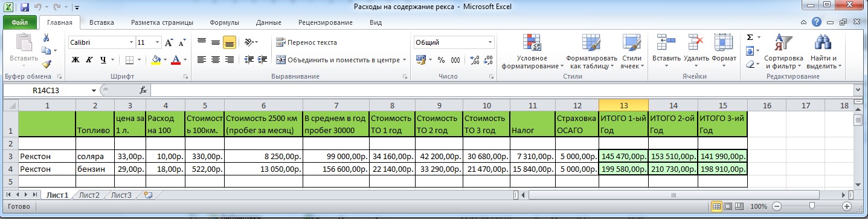Open the Общий number format dropdown
This screenshot has height=219, width=868.
click(x=490, y=43)
